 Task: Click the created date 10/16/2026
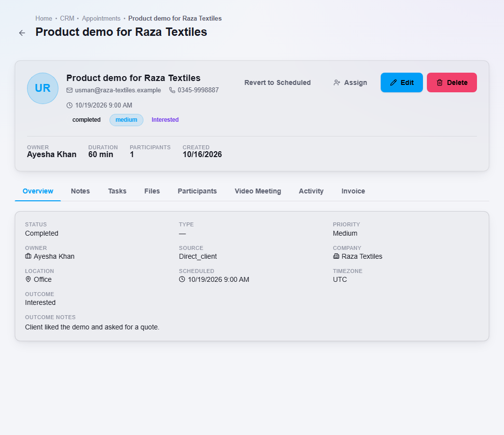coord(202,155)
